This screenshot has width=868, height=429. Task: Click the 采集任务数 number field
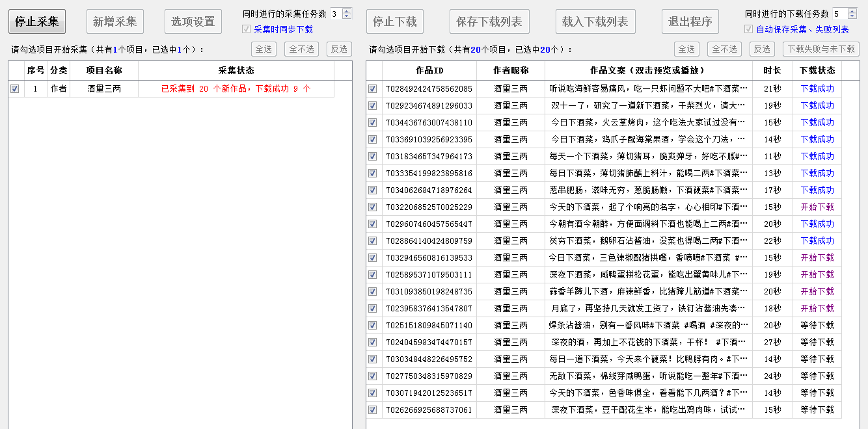tap(335, 14)
